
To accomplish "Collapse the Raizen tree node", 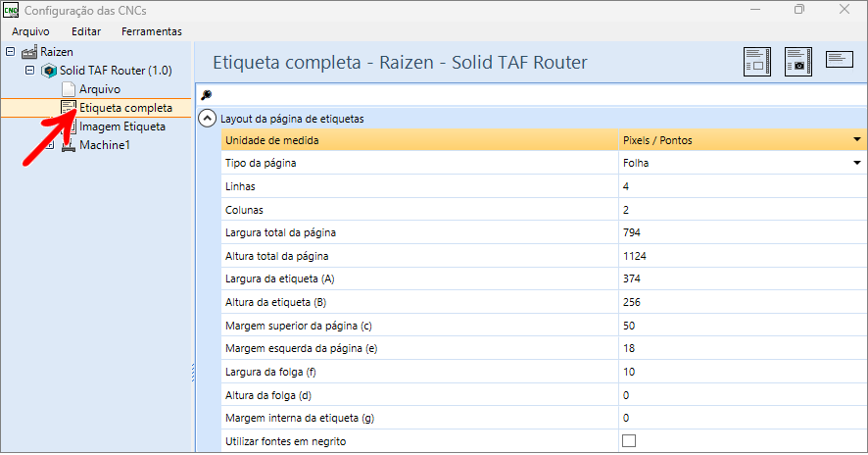I will click(x=10, y=52).
